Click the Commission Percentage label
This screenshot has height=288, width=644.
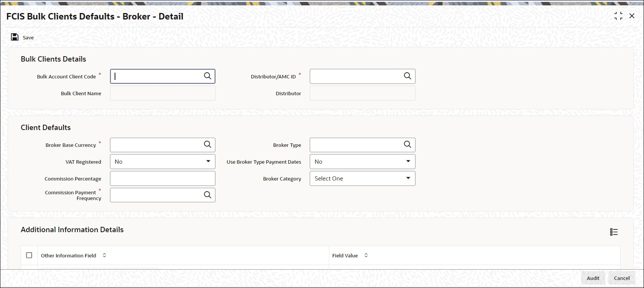tap(73, 179)
